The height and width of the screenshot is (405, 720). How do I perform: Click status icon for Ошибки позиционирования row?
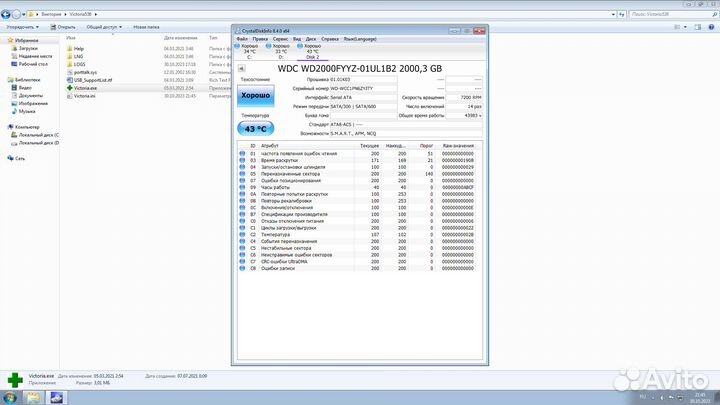(242, 180)
